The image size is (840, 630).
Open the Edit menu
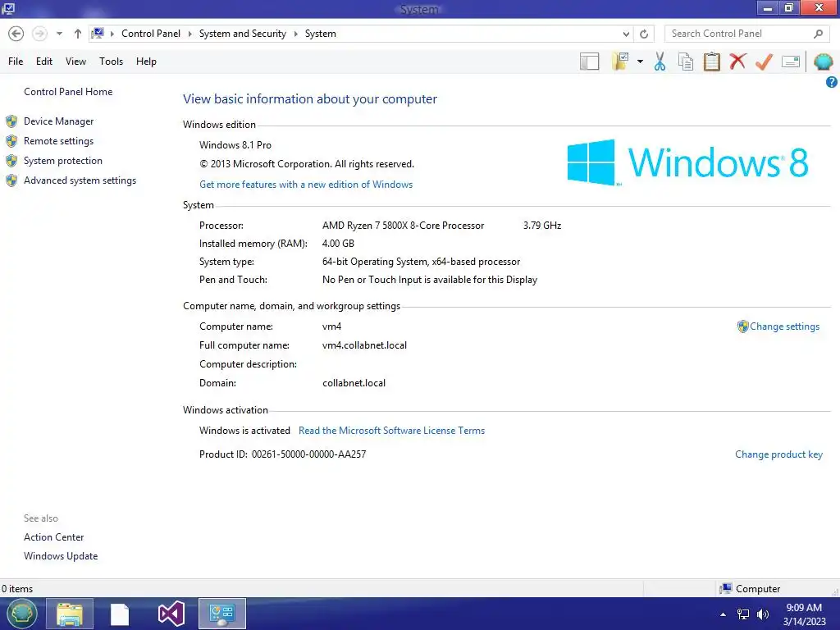[44, 62]
